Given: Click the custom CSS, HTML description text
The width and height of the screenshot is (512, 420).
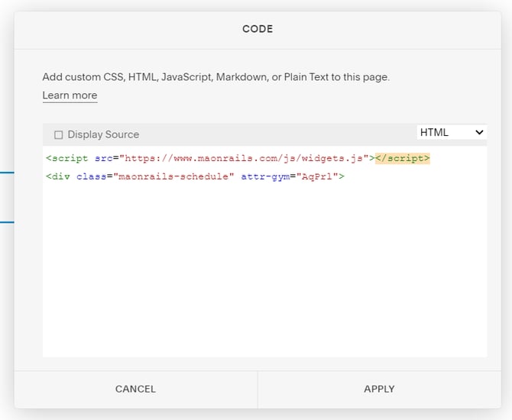Looking at the screenshot, I should point(215,77).
